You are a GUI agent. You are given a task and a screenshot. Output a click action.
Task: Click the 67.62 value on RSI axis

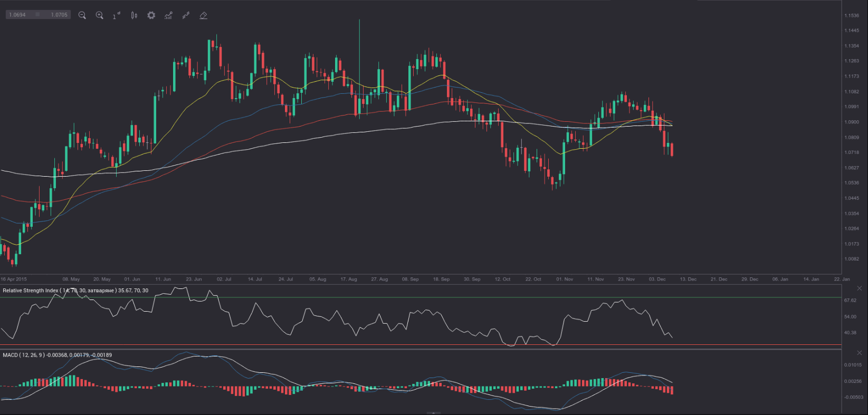point(850,300)
